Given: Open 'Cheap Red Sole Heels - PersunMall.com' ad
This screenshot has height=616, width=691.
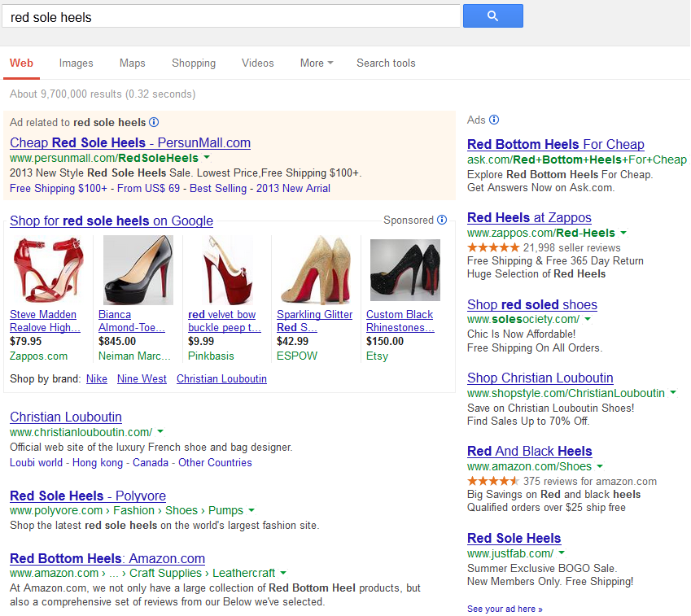Looking at the screenshot, I should coord(130,142).
